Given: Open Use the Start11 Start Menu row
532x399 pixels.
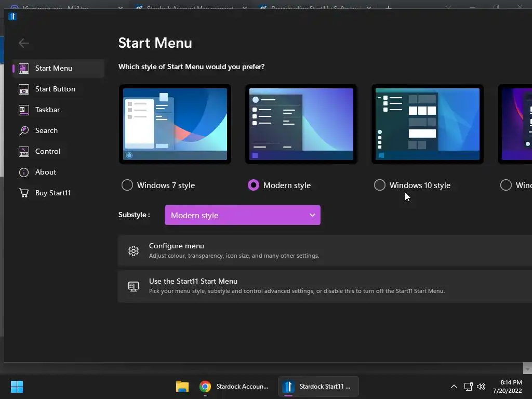Looking at the screenshot, I should 325,286.
